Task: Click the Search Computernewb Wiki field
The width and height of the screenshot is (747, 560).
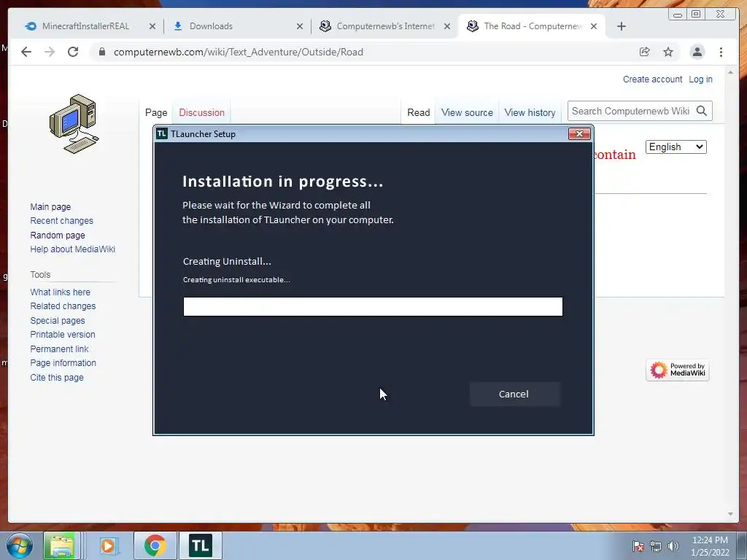Action: click(x=631, y=111)
